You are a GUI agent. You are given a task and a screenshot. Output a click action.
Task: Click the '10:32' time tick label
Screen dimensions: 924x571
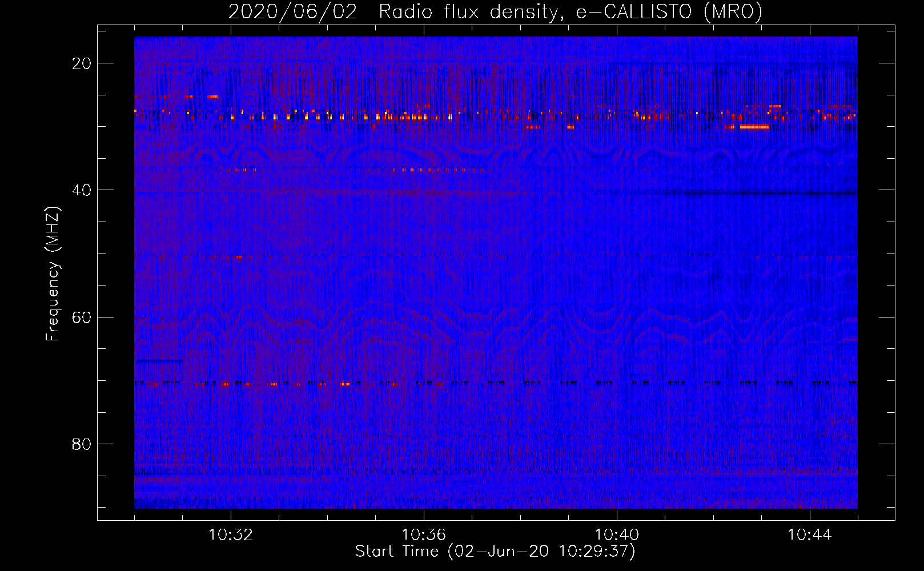[x=231, y=534]
